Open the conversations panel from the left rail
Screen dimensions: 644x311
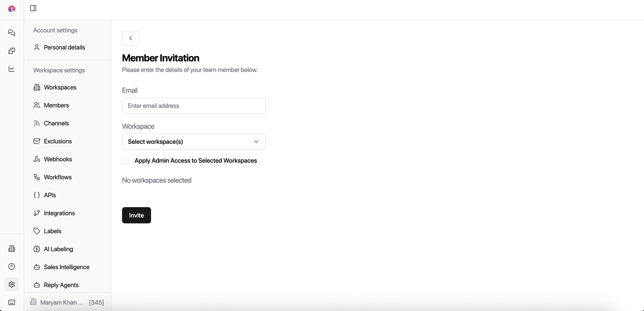tap(12, 33)
